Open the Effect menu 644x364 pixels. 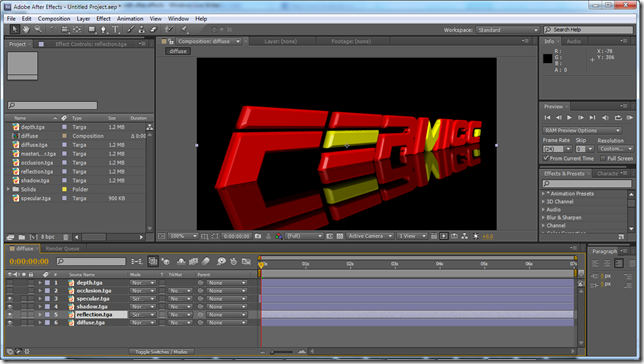point(103,19)
